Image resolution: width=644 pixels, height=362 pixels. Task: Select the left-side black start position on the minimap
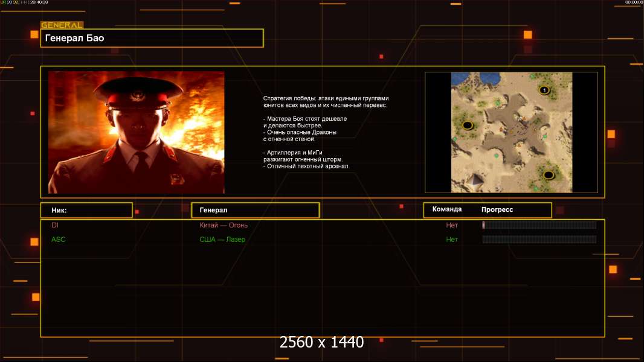(468, 125)
